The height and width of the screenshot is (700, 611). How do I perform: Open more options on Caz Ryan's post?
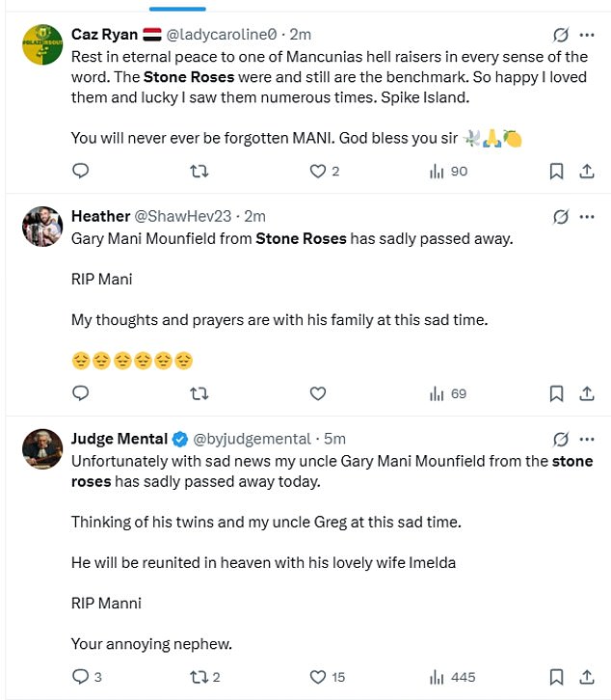(587, 36)
